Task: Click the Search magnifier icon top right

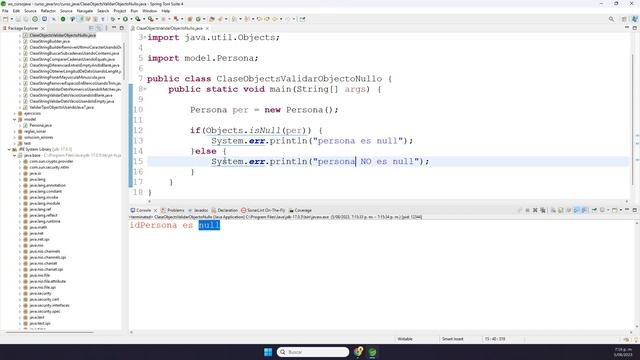Action: [x=611, y=19]
